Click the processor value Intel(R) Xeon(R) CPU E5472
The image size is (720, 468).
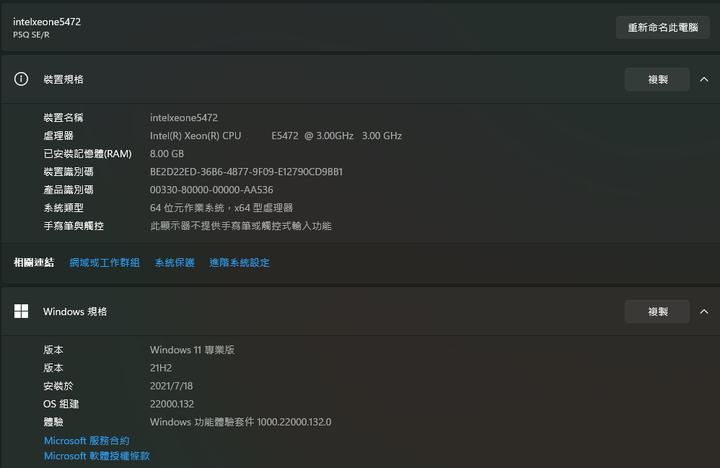pyautogui.click(x=276, y=136)
